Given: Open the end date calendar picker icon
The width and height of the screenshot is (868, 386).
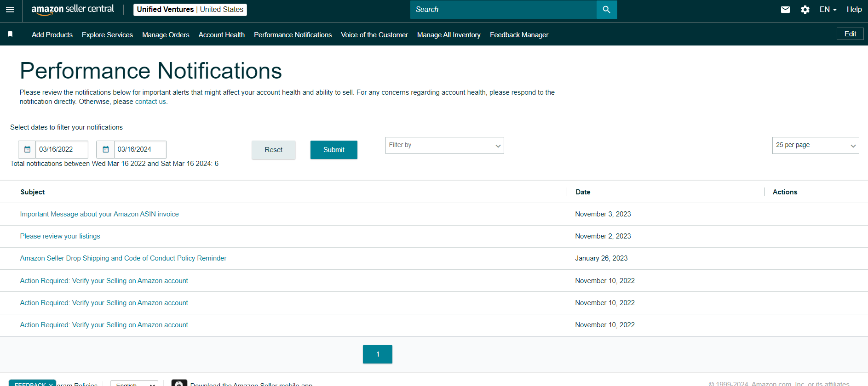Looking at the screenshot, I should (x=105, y=149).
